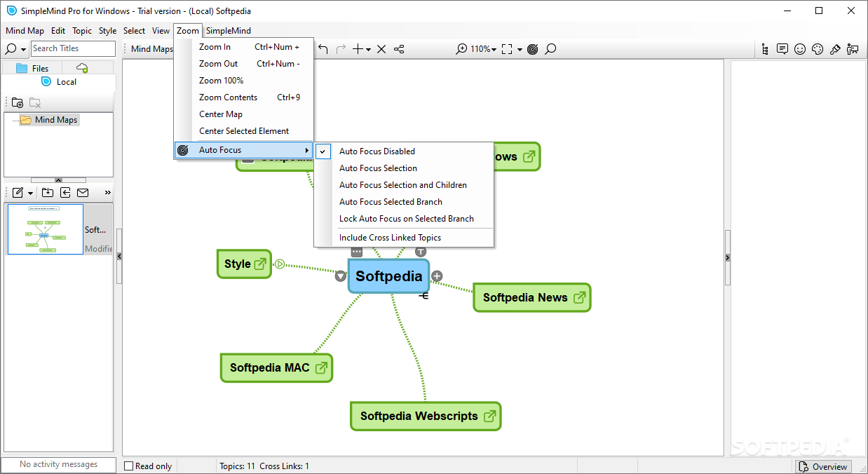The image size is (868, 474).
Task: Click the play circle beside Style topic
Action: (280, 264)
